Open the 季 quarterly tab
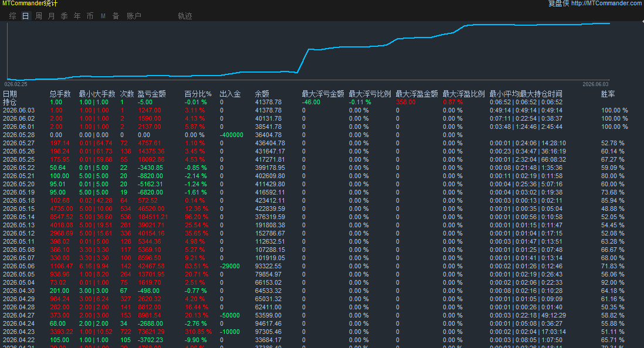Image resolution: width=644 pixels, height=348 pixels. pyautogui.click(x=64, y=16)
